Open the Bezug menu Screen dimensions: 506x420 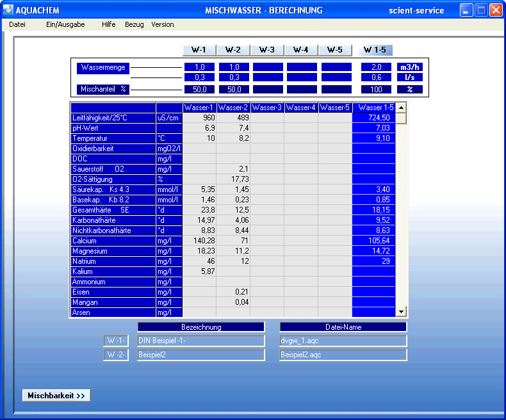pos(135,24)
